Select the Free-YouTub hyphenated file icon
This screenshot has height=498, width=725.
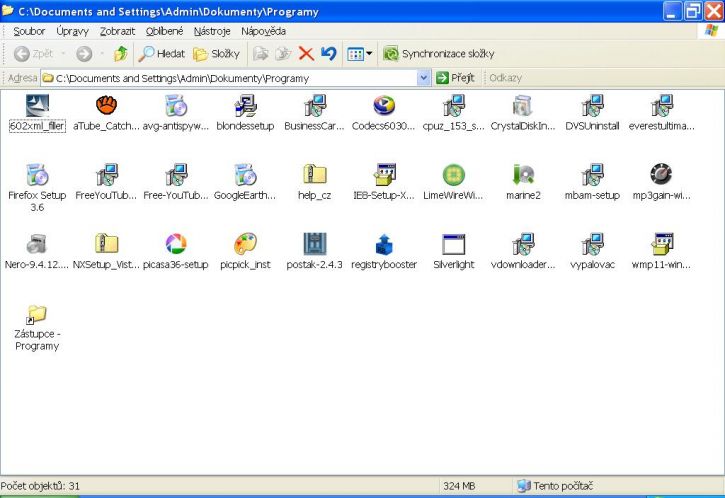(x=176, y=175)
